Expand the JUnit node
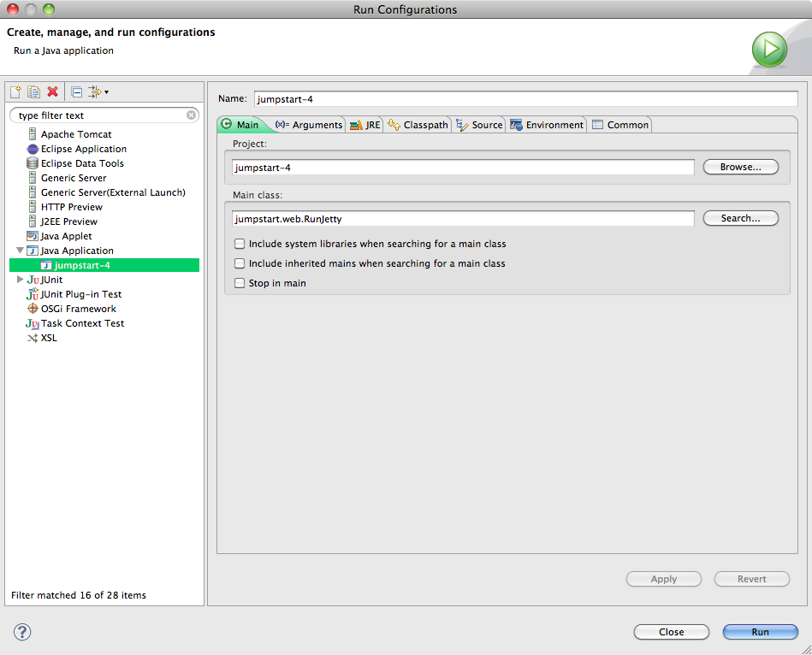Viewport: 812px width, 655px height. pyautogui.click(x=20, y=280)
